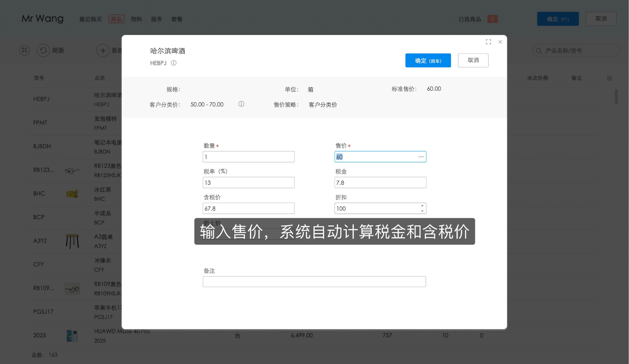Click the RB109 glasses thumbnail
Screen dimensions: 629x364
(x=72, y=289)
